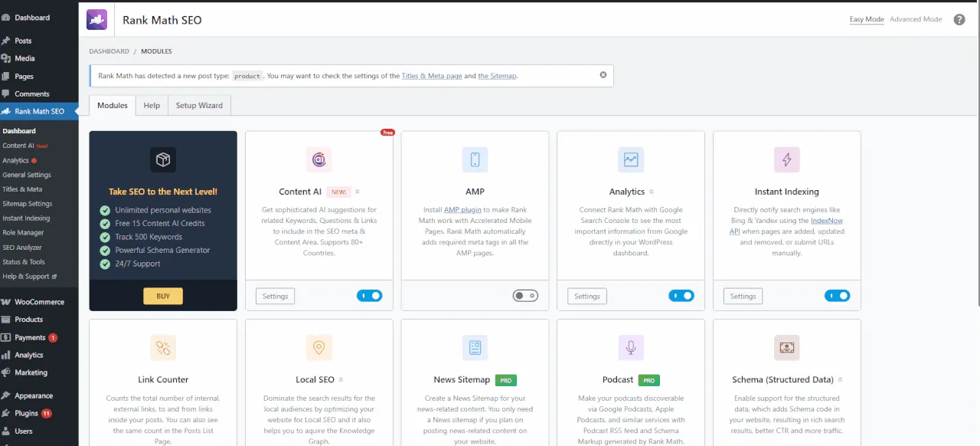The width and height of the screenshot is (980, 446).
Task: Expand the WooCommerce sidebar menu
Action: click(35, 301)
